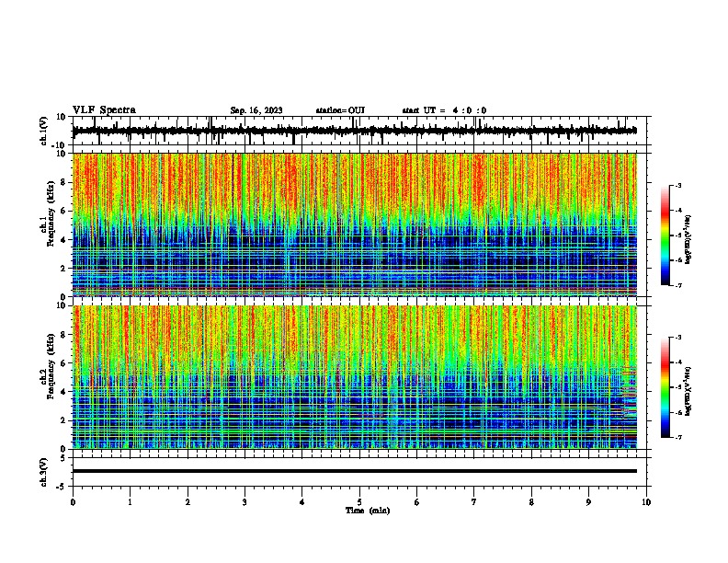
Task: Click the ch.2 spectrogram plot area
Action: 354,377
